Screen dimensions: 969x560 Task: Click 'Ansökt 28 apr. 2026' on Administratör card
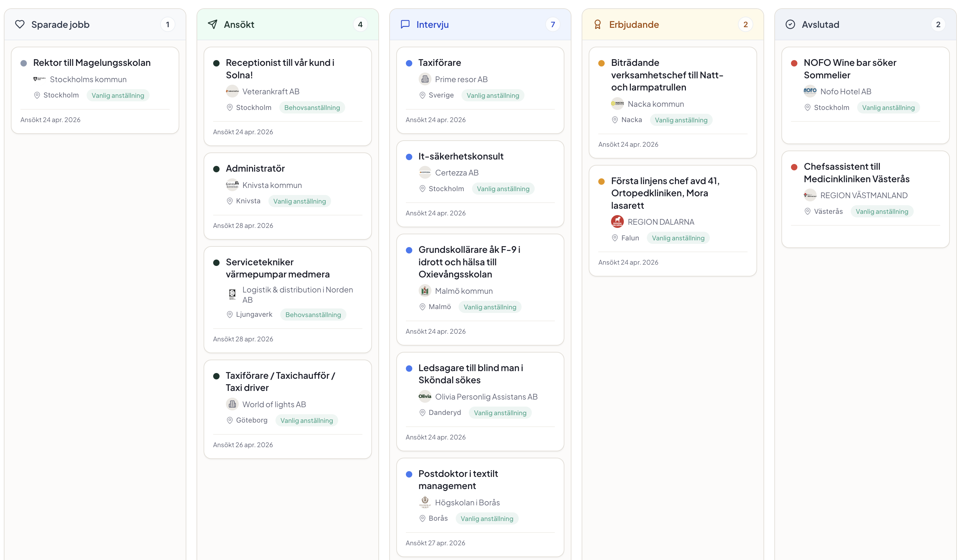coord(243,226)
